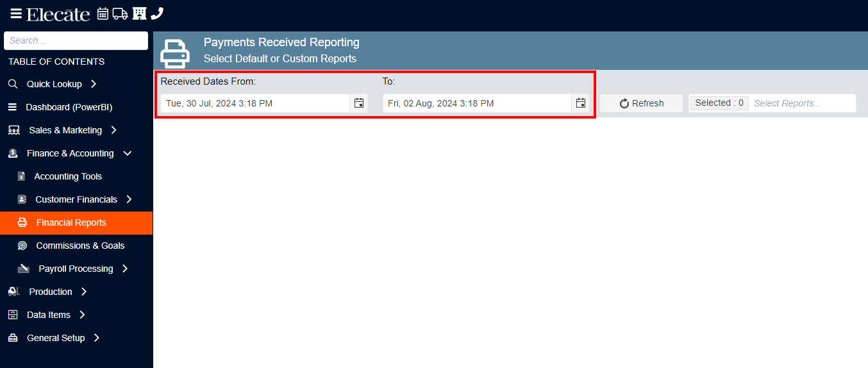The height and width of the screenshot is (368, 868).
Task: Click the Payments Received Reporting title
Action: [281, 42]
